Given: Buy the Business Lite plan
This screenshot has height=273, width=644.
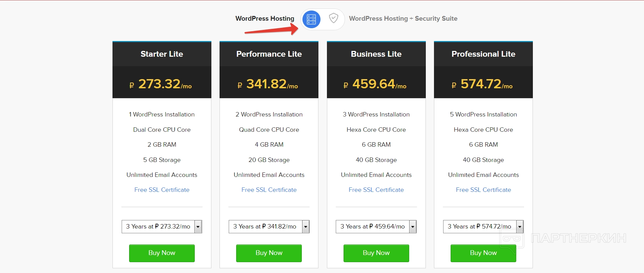Looking at the screenshot, I should pos(376,253).
